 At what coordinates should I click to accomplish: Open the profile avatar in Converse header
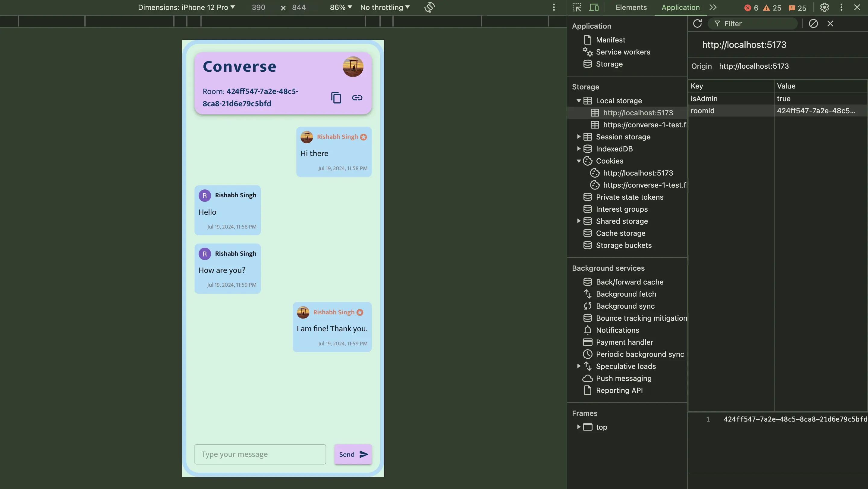pos(353,67)
